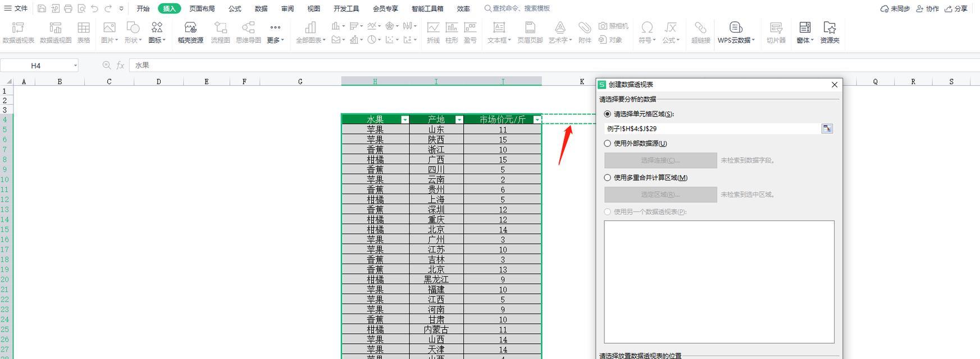Open 稻壳资源 from the ribbon

190,33
